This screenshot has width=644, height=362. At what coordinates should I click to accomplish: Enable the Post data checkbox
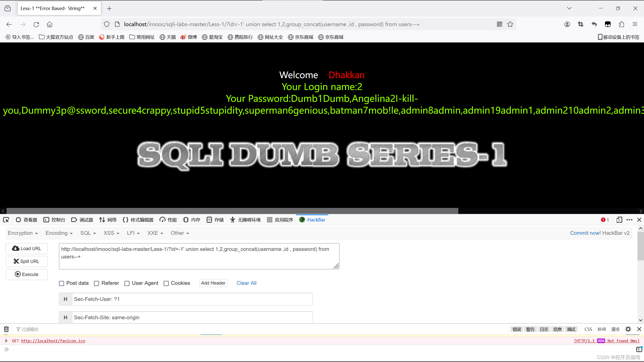click(62, 283)
